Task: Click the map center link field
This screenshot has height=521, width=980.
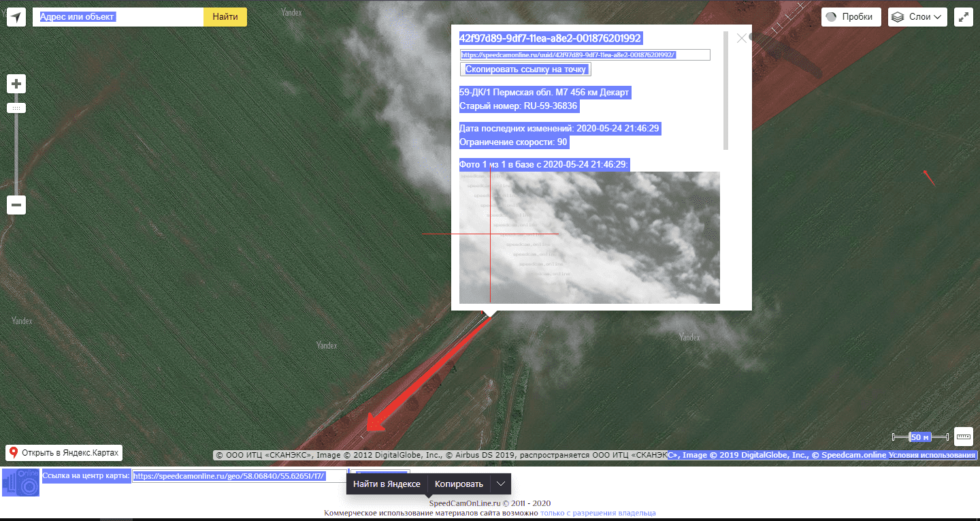Action: point(240,476)
